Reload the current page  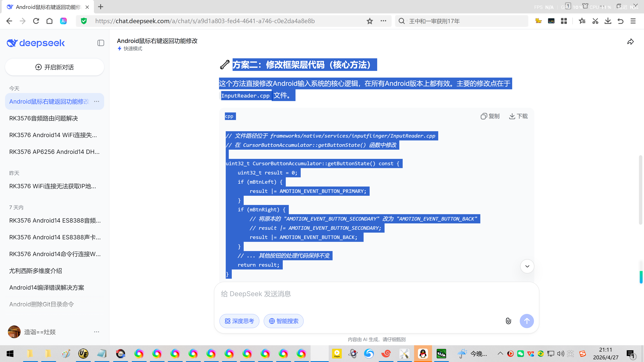coord(36,21)
